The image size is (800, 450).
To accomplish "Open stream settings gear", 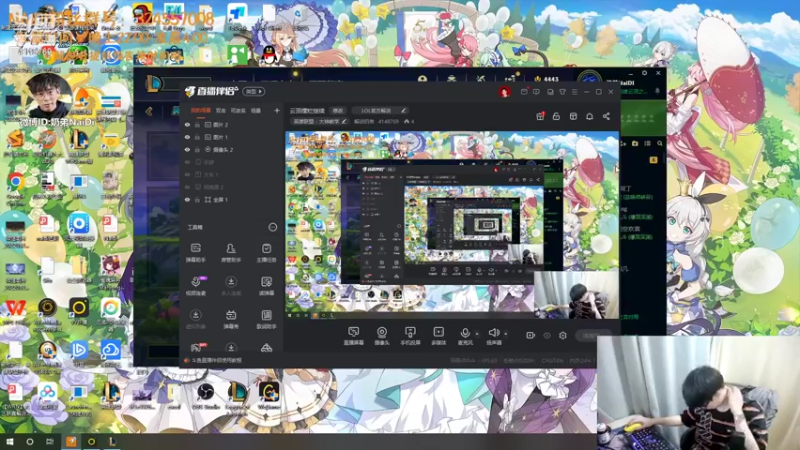I will tap(563, 335).
